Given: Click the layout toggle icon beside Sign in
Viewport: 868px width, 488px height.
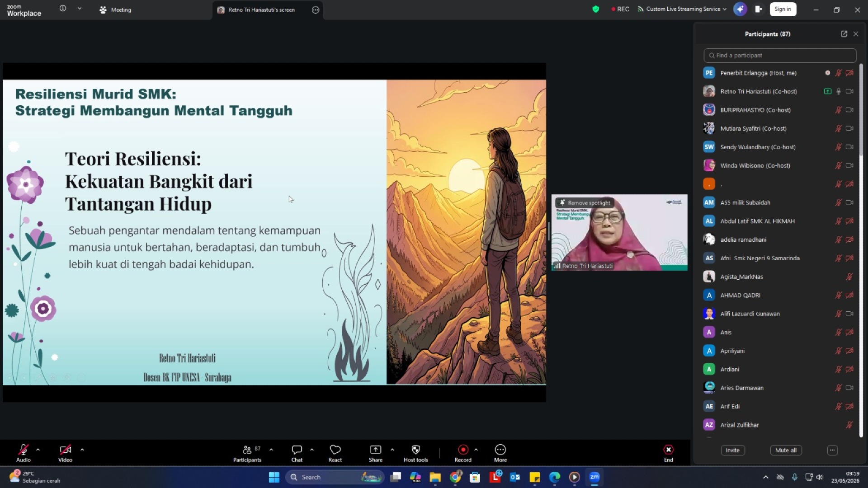Looking at the screenshot, I should pos(759,9).
